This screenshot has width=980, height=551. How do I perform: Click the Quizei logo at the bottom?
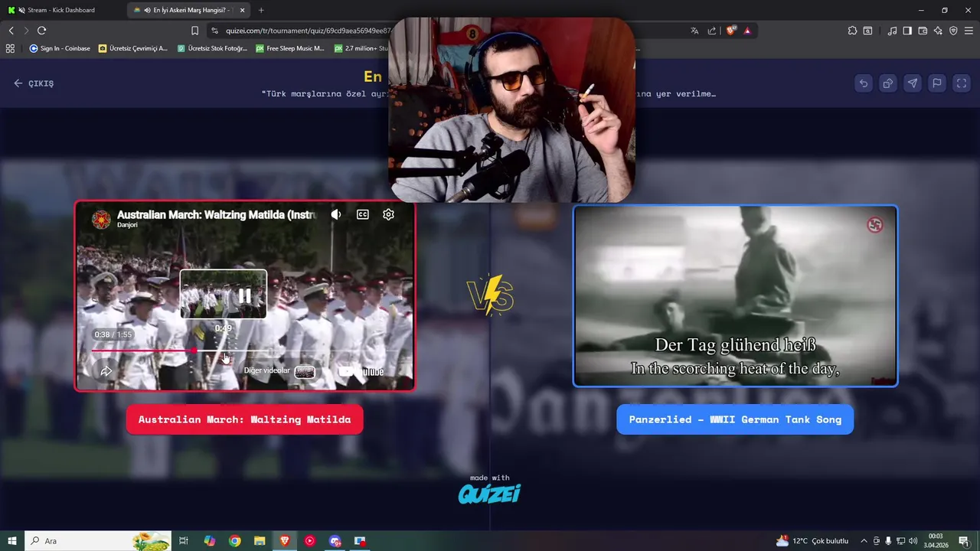click(489, 494)
